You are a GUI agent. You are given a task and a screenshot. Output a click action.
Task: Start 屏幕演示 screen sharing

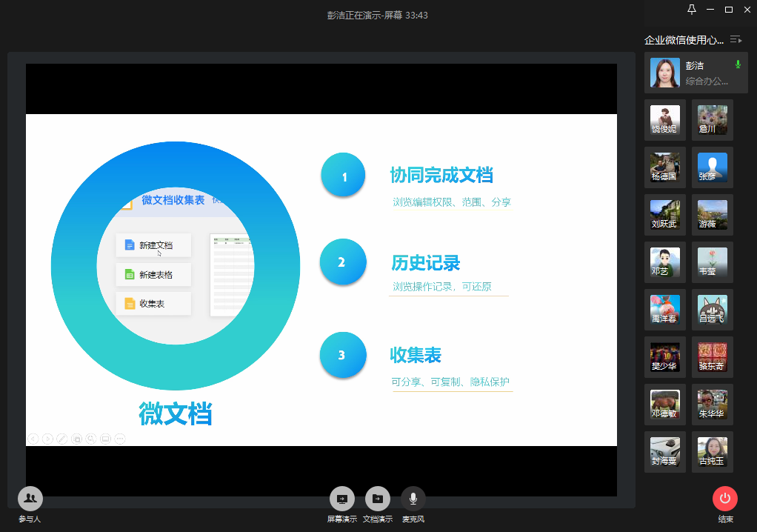(x=341, y=499)
